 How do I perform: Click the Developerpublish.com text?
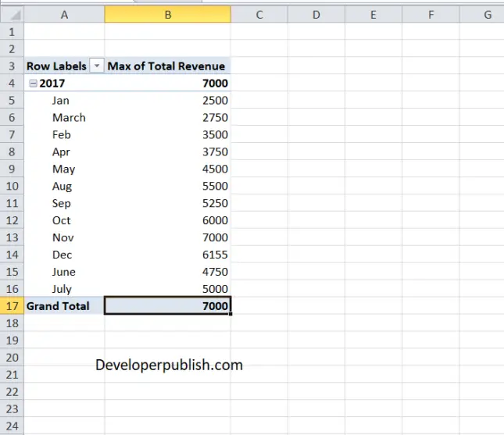[169, 365]
